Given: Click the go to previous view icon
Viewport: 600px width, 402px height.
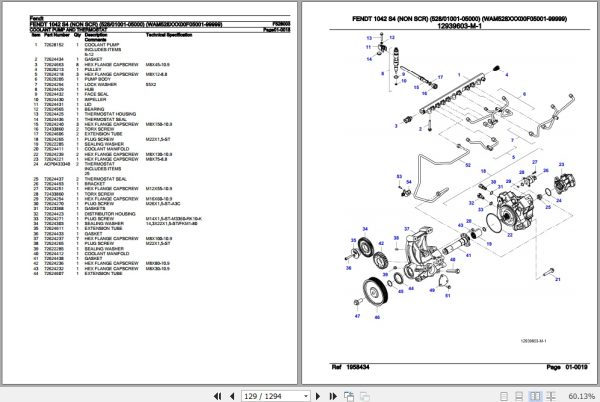Looking at the screenshot, I should (349, 396).
